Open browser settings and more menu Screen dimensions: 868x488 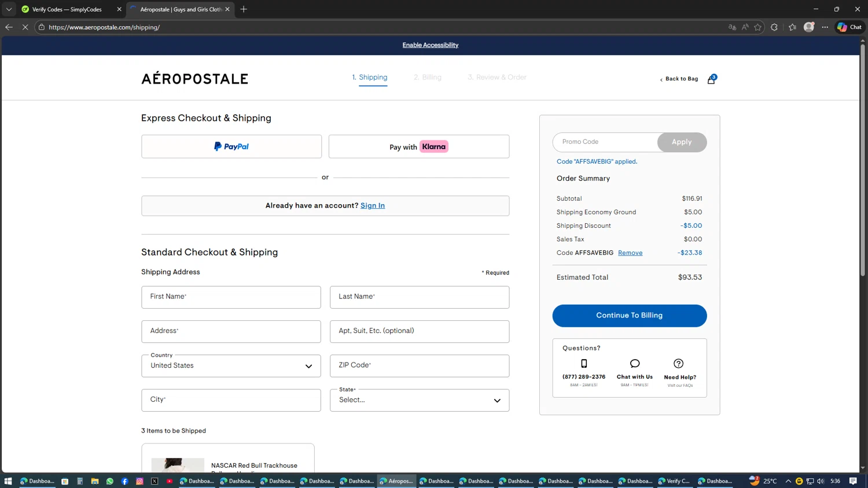click(x=825, y=27)
